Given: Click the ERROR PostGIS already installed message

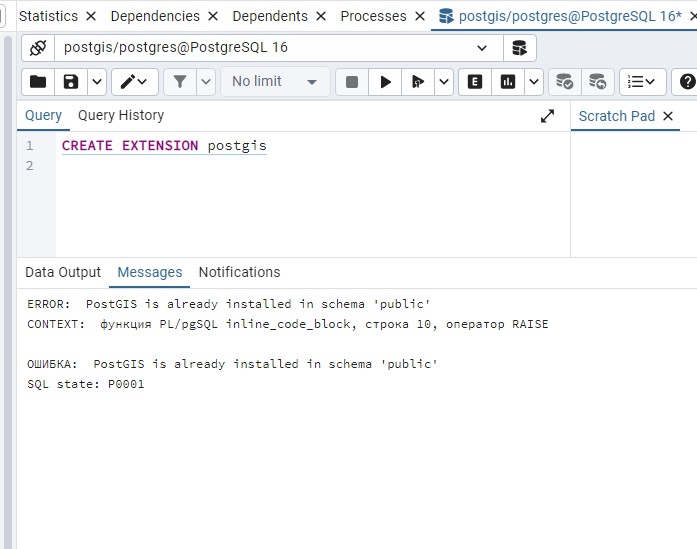Looking at the screenshot, I should (x=228, y=304).
